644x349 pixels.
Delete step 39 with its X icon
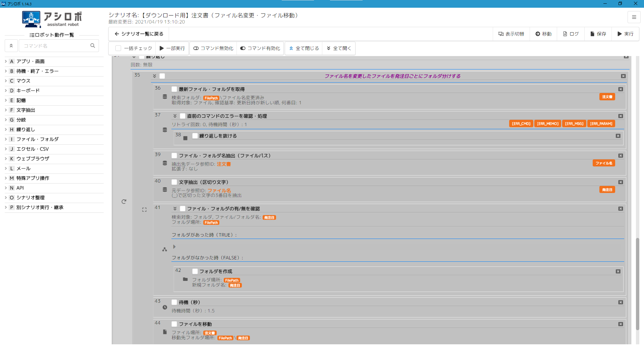pos(621,156)
